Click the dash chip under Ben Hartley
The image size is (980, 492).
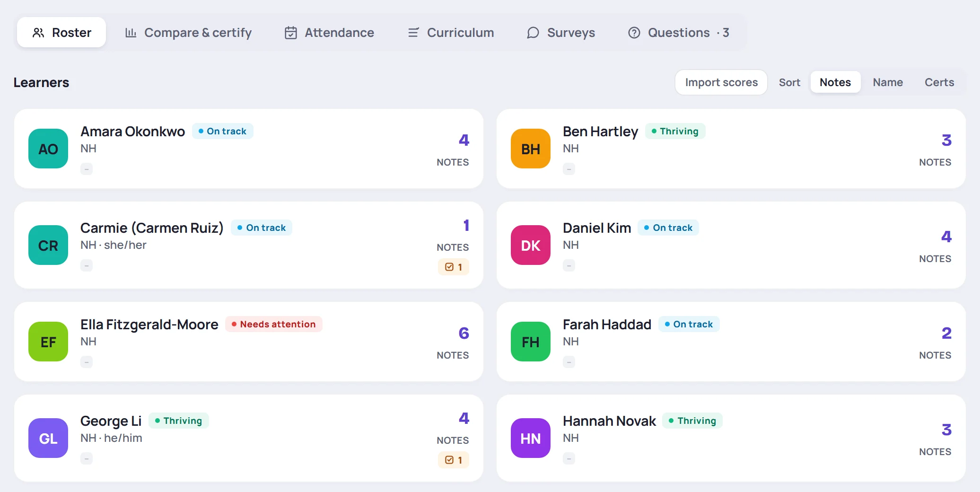(x=569, y=169)
